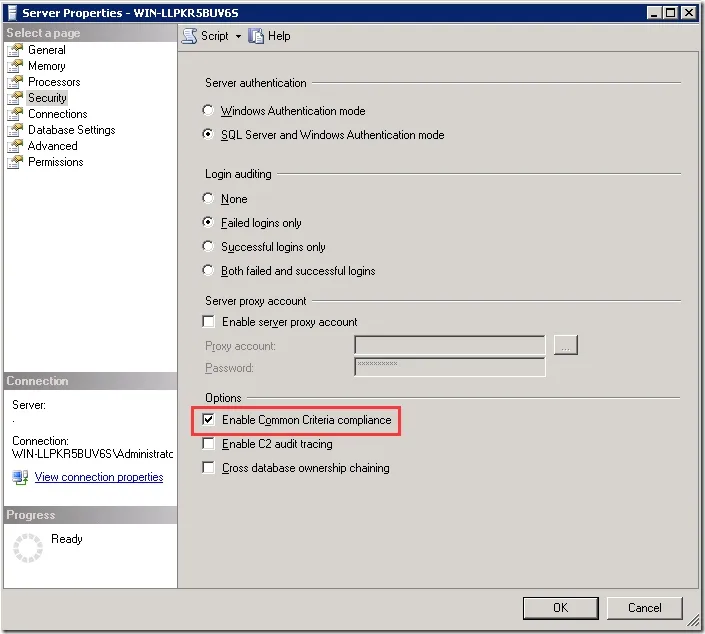Screen dimensions: 705x634
Task: Click the Server authentication group label
Action: tap(255, 83)
